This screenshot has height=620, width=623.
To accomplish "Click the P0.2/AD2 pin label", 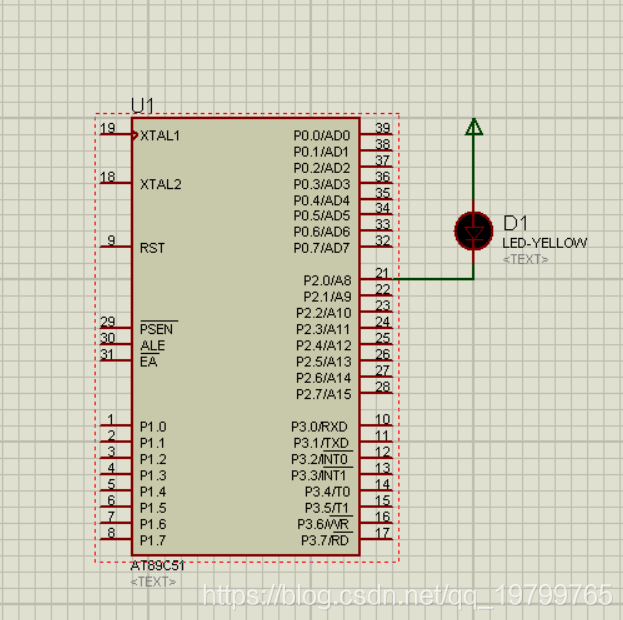I will click(x=322, y=168).
